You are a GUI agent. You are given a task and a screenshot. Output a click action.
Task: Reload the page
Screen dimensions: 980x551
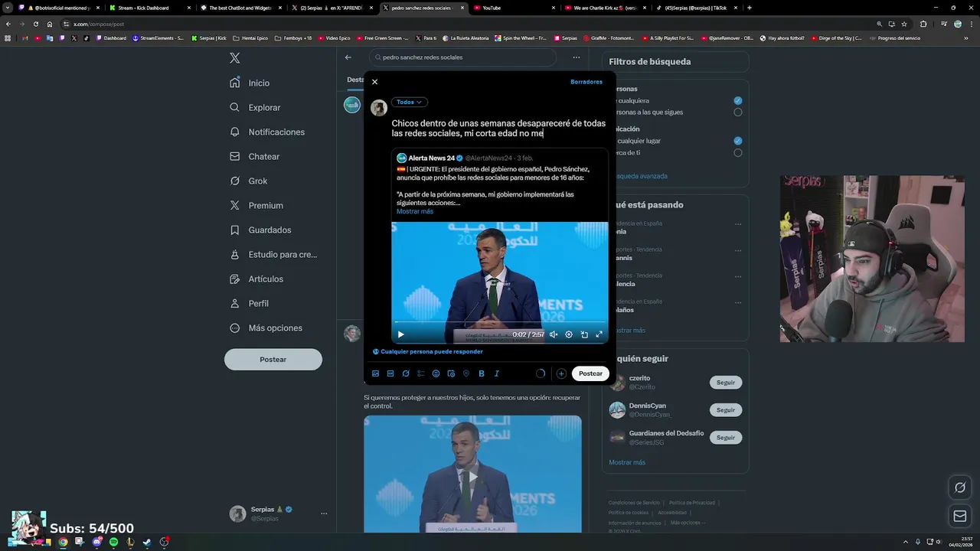(x=35, y=24)
